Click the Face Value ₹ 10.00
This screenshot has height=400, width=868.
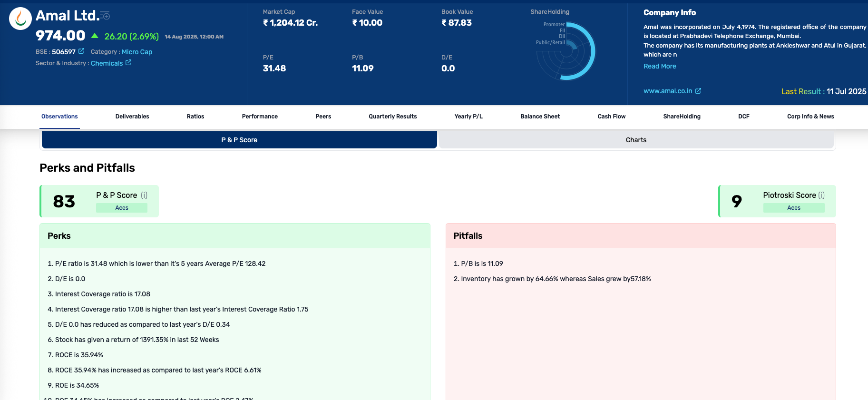(x=367, y=22)
